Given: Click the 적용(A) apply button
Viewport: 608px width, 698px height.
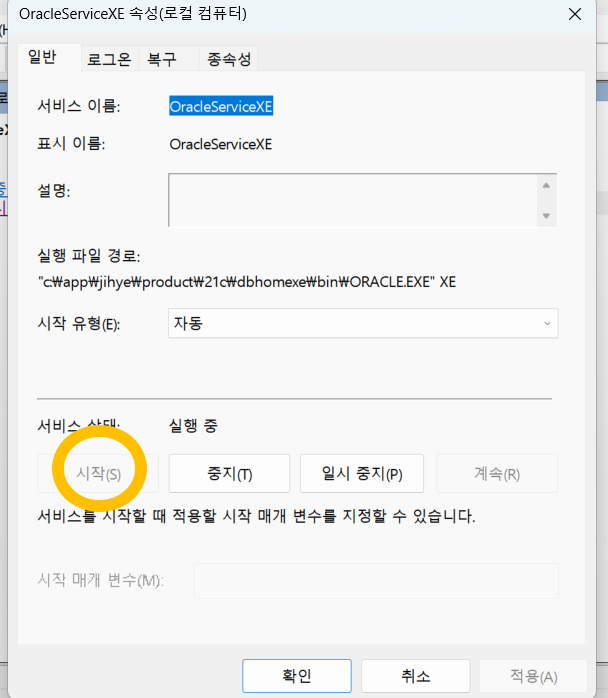Looking at the screenshot, I should tap(533, 676).
